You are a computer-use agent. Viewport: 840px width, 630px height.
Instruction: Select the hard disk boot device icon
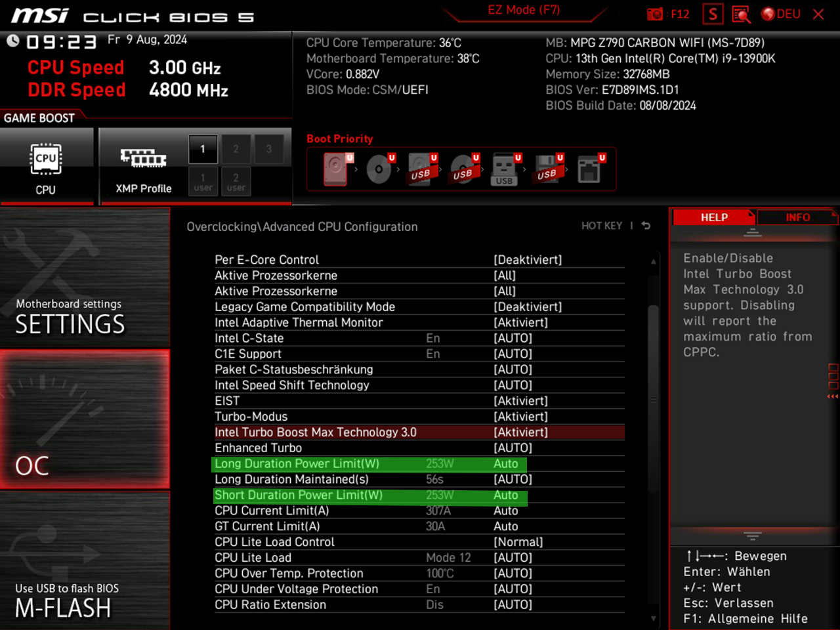pyautogui.click(x=336, y=169)
